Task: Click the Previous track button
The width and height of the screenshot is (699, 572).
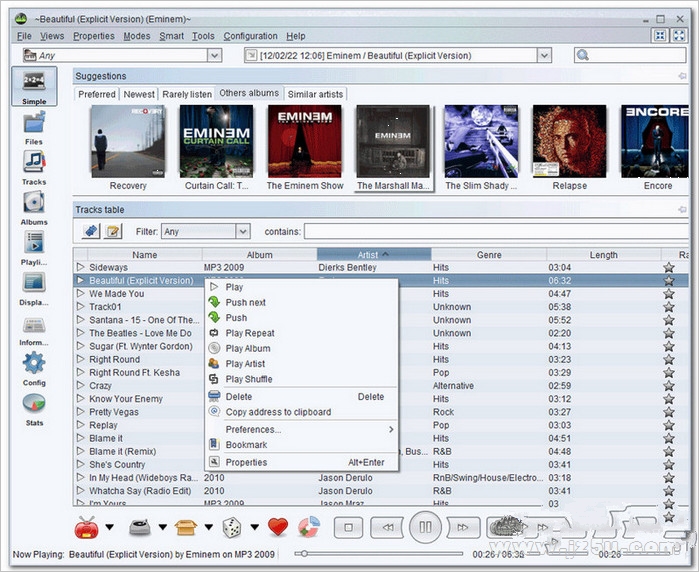Action: 387,527
